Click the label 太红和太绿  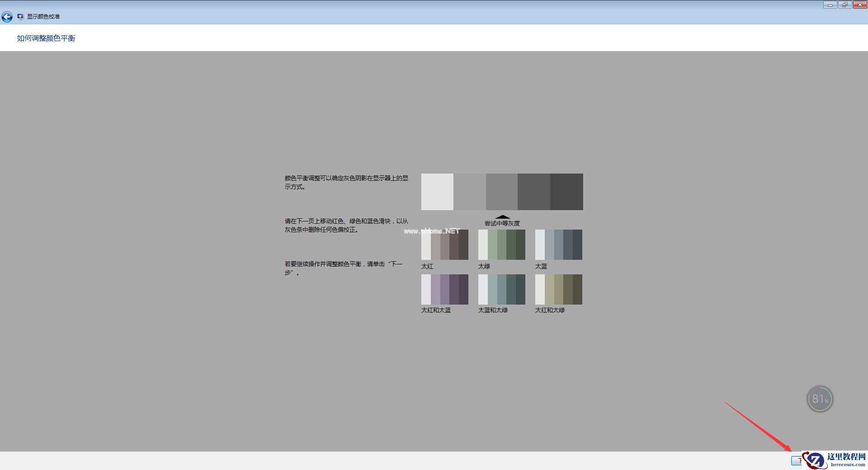tap(550, 310)
